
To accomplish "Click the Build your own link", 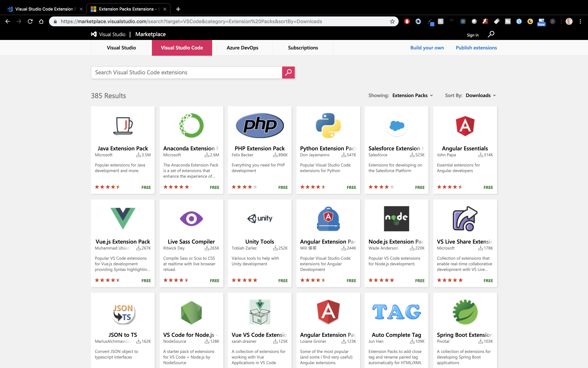I will pyautogui.click(x=427, y=48).
